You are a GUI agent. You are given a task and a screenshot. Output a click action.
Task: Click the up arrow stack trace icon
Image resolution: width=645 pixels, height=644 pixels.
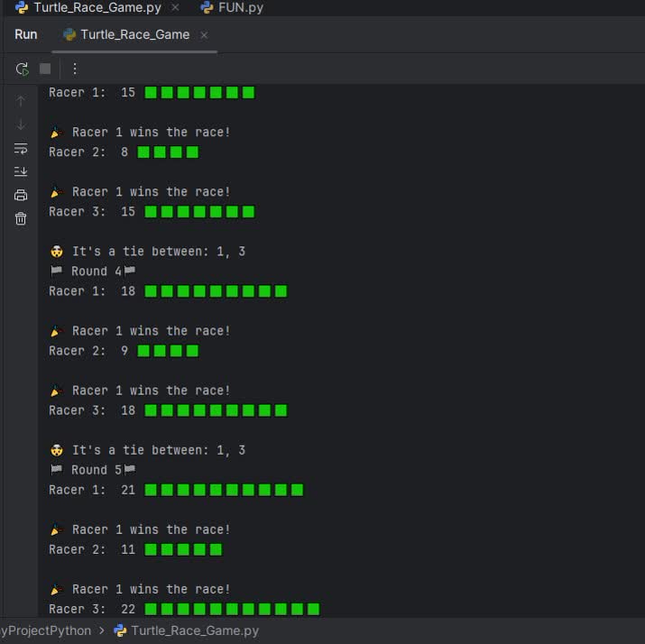coord(21,101)
